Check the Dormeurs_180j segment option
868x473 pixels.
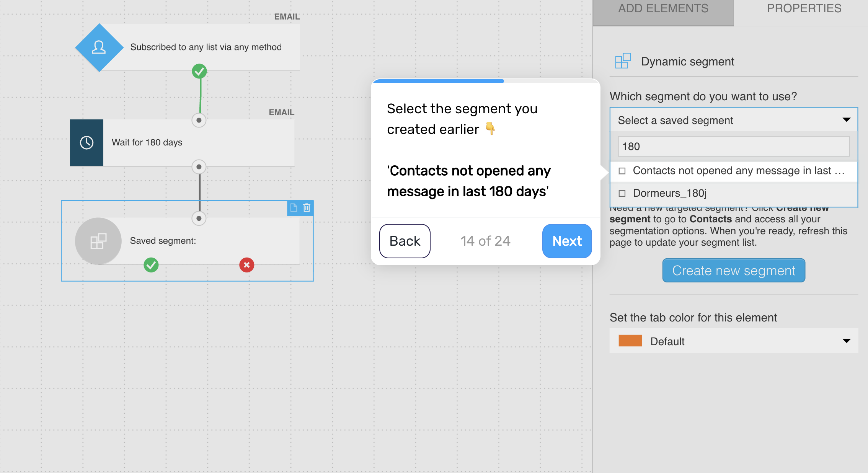click(x=622, y=193)
